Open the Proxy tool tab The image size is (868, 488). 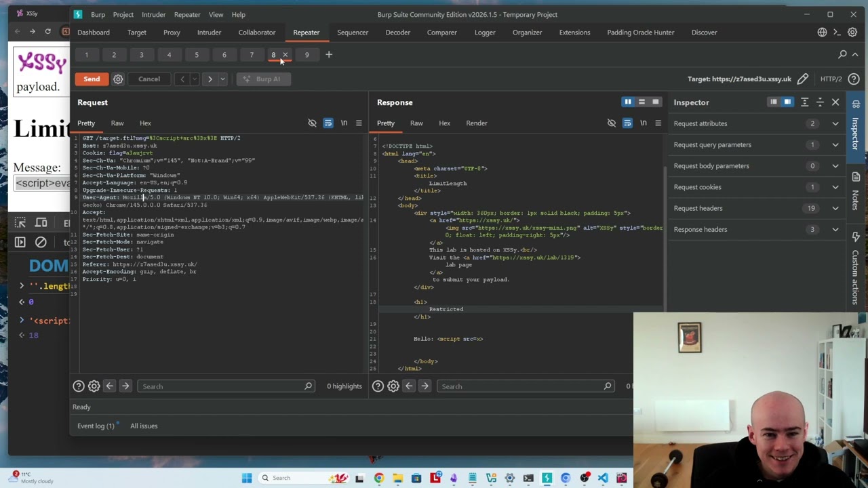point(172,32)
